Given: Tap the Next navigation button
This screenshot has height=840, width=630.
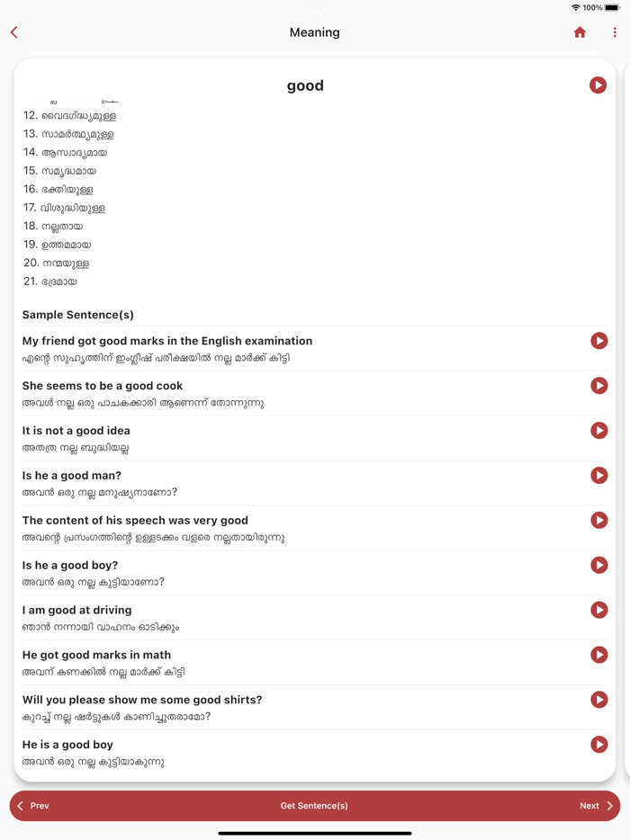Looking at the screenshot, I should (589, 805).
